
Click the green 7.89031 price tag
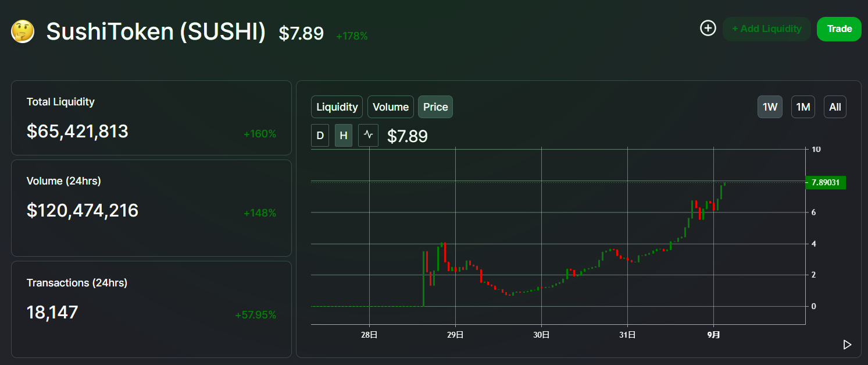point(825,183)
